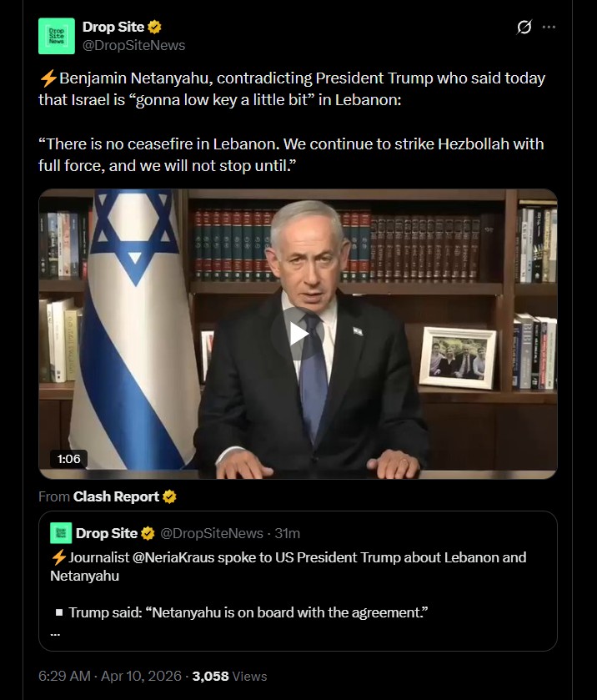Click the Grok icon at the top of the post
This screenshot has height=700, width=597.
point(524,28)
